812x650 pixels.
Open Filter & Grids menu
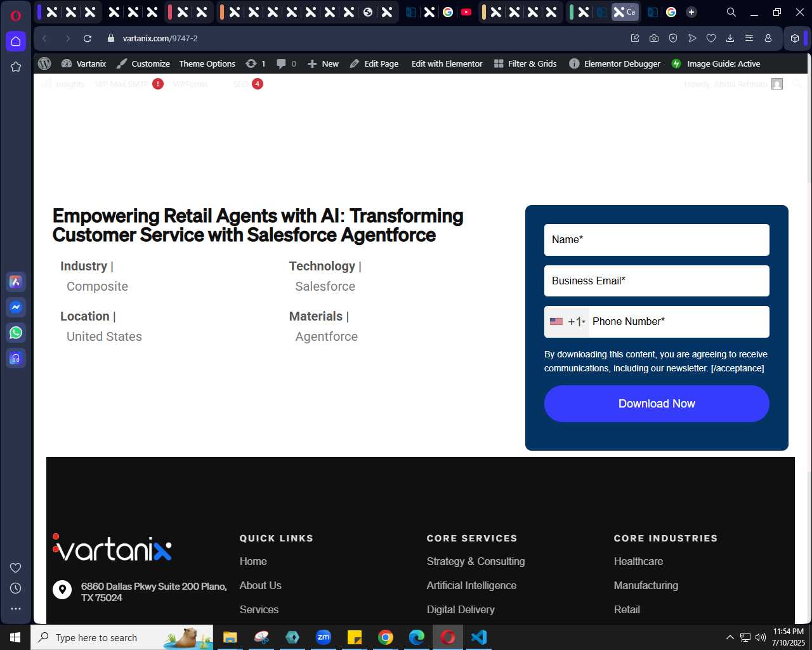click(x=525, y=63)
